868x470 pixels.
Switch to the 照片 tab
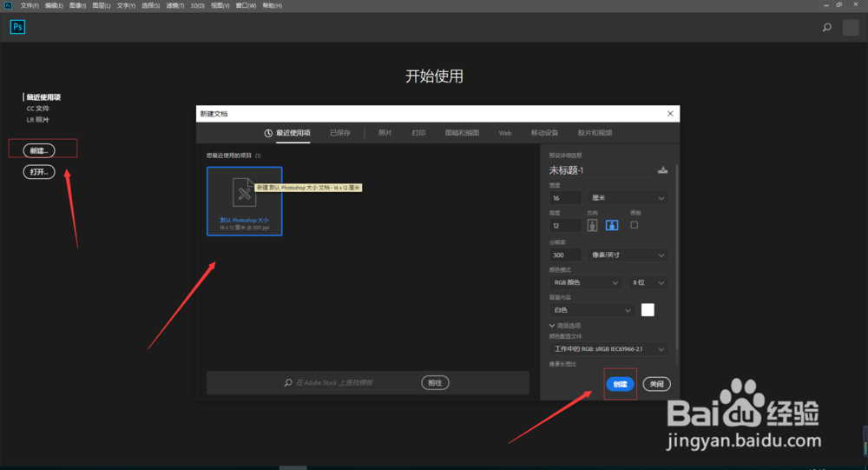[x=385, y=133]
